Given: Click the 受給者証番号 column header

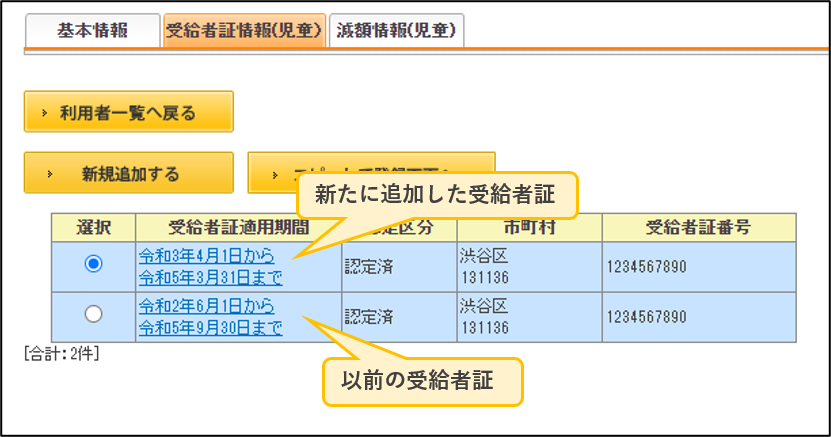Looking at the screenshot, I should pos(699,228).
